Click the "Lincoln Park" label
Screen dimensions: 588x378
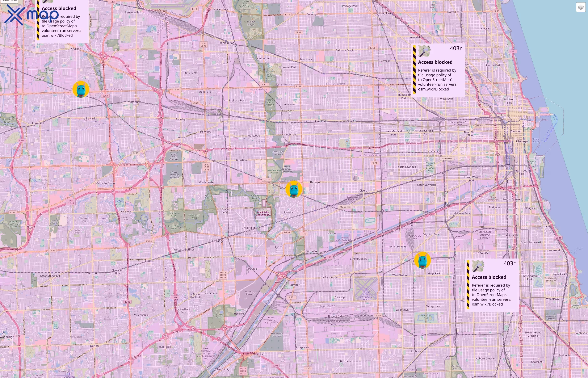click(493, 65)
